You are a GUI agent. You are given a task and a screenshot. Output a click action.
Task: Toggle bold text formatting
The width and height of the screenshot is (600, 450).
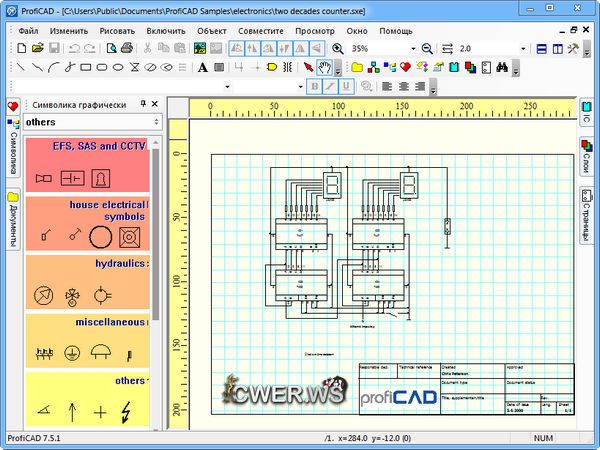(x=314, y=86)
